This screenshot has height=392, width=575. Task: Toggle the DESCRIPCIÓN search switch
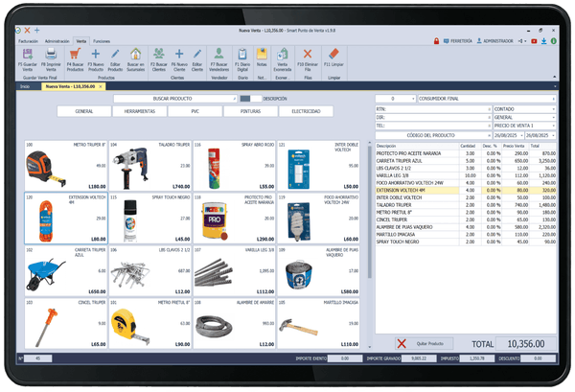[x=250, y=99]
